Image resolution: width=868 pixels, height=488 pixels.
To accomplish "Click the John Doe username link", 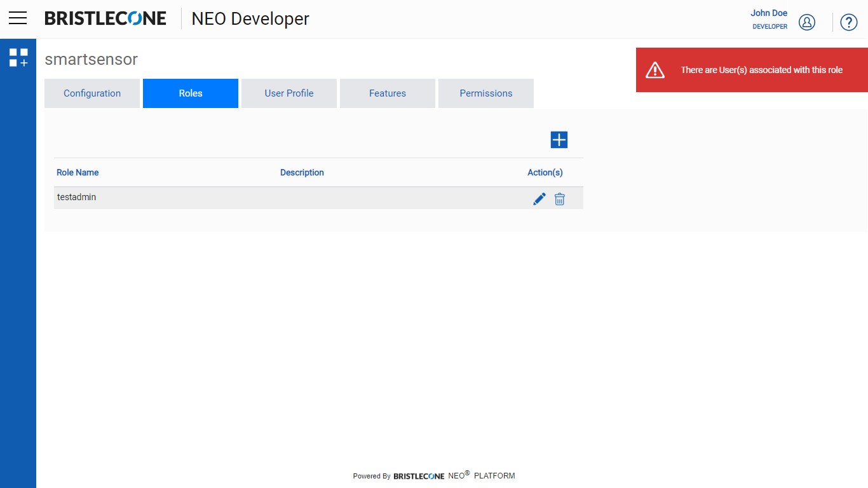I will click(x=769, y=12).
